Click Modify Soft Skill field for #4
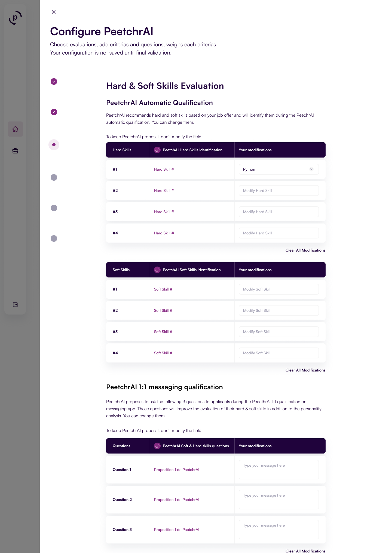The image size is (392, 553). click(x=278, y=353)
